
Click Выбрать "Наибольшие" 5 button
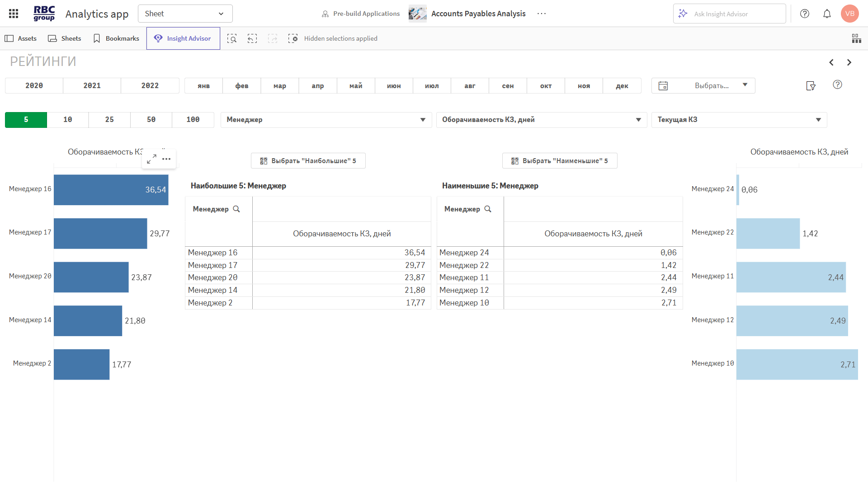click(x=308, y=160)
